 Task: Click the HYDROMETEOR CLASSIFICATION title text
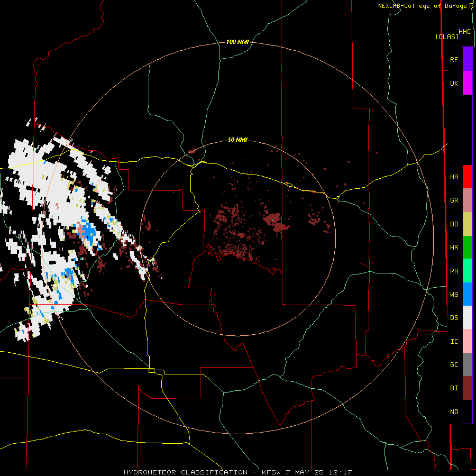click(186, 472)
